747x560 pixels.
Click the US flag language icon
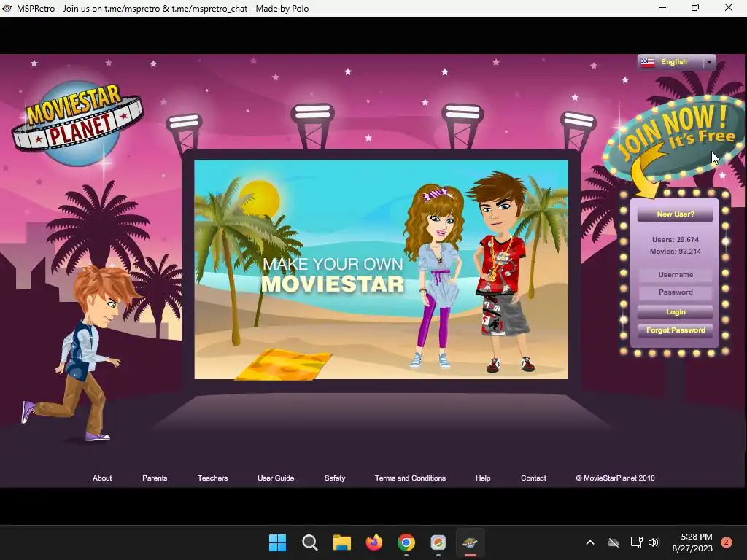(x=648, y=62)
